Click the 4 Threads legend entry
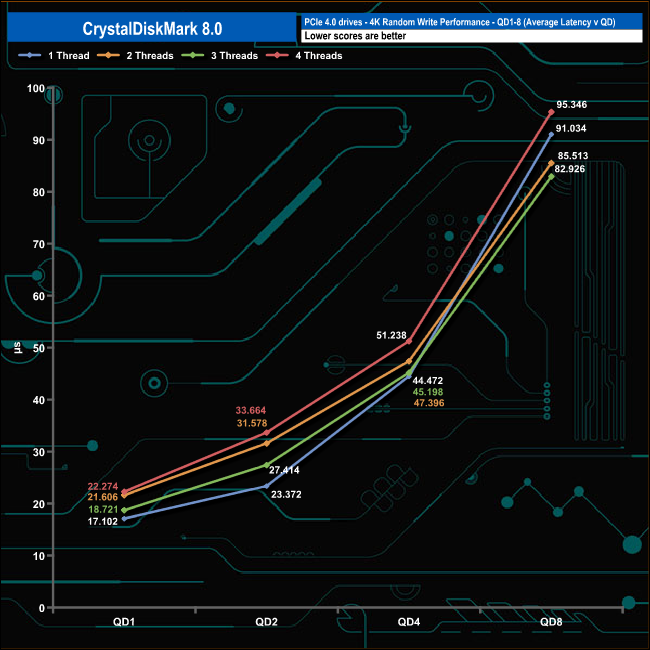Image resolution: width=650 pixels, height=650 pixels. pyautogui.click(x=304, y=56)
